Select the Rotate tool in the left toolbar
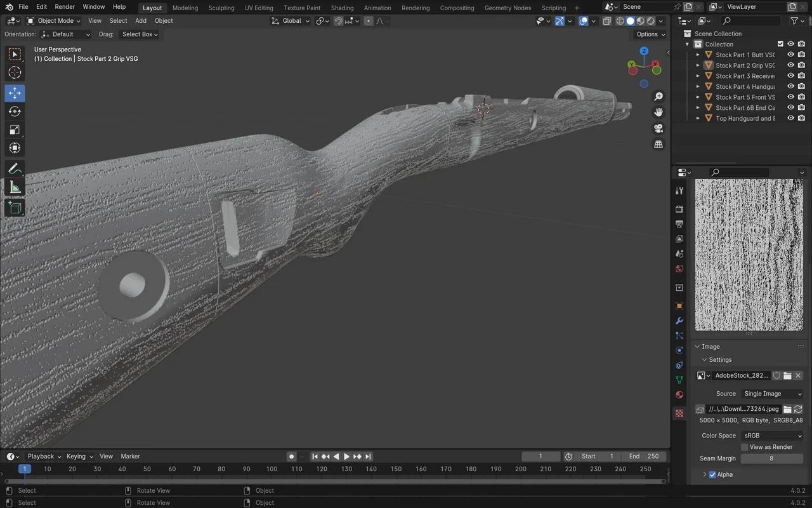This screenshot has width=812, height=508. (x=14, y=111)
